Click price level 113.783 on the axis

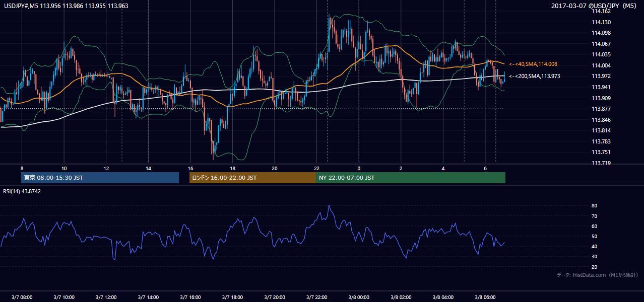(602, 141)
